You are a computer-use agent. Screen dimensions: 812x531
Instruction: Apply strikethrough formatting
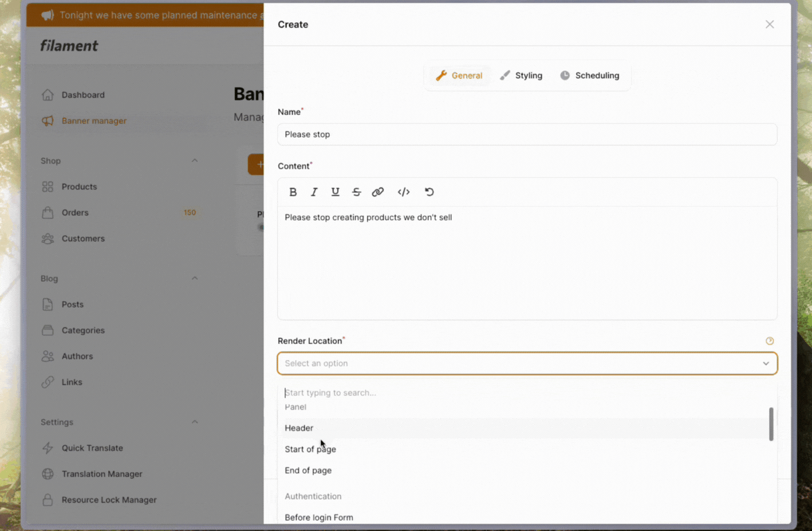tap(356, 192)
